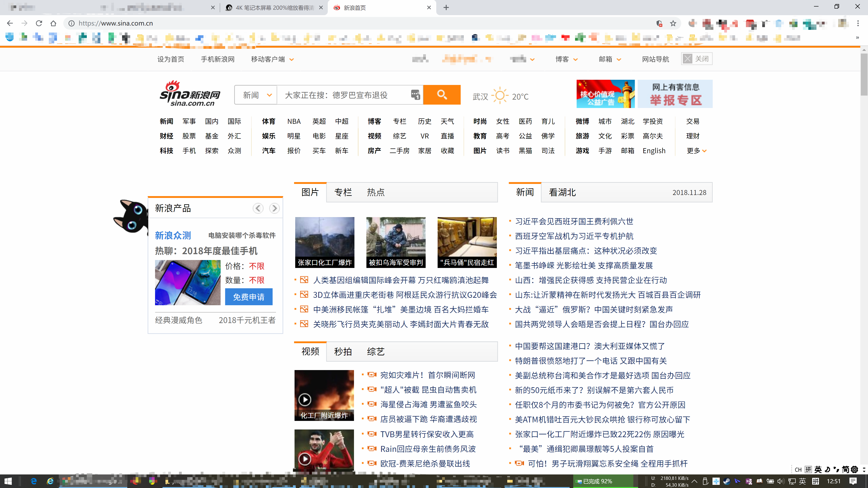Open English navigation link
The height and width of the screenshot is (488, 868).
(x=654, y=150)
